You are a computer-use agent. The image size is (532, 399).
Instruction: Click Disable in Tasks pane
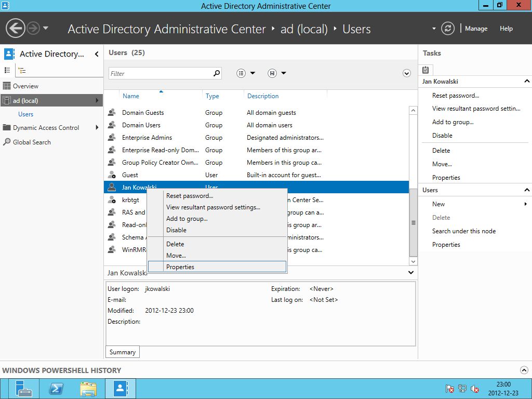pyautogui.click(x=442, y=136)
